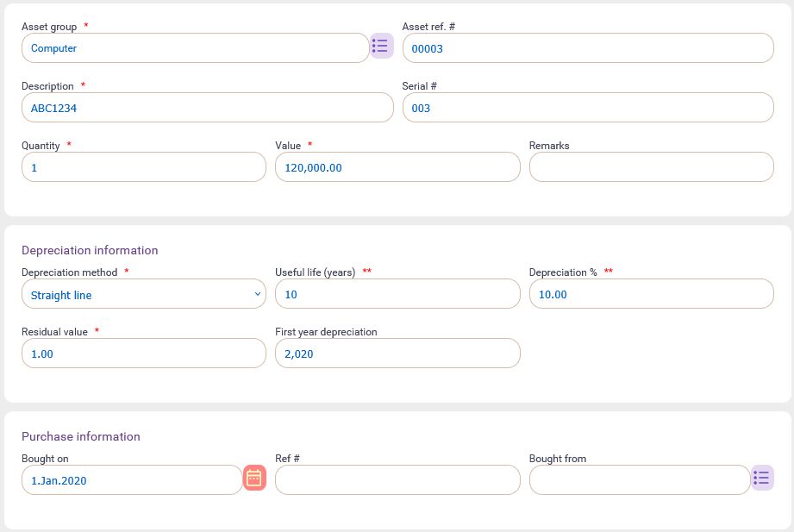Click the Remarks label
Image resolution: width=794 pixels, height=532 pixels.
pos(549,146)
